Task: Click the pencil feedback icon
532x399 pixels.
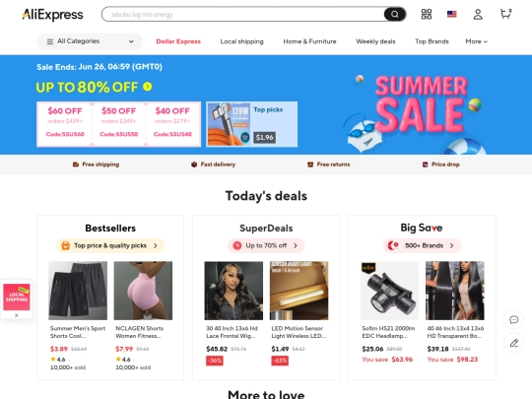Action: coord(513,343)
